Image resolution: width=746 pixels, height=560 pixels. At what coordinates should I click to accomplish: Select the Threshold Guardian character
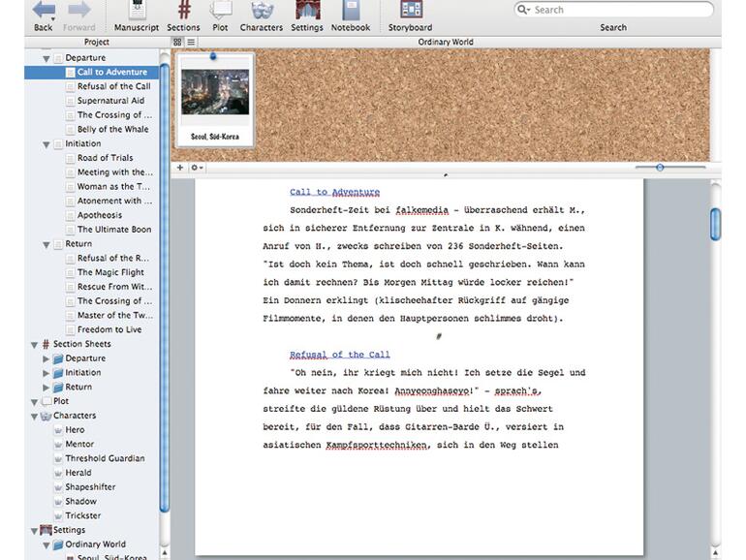tap(105, 458)
